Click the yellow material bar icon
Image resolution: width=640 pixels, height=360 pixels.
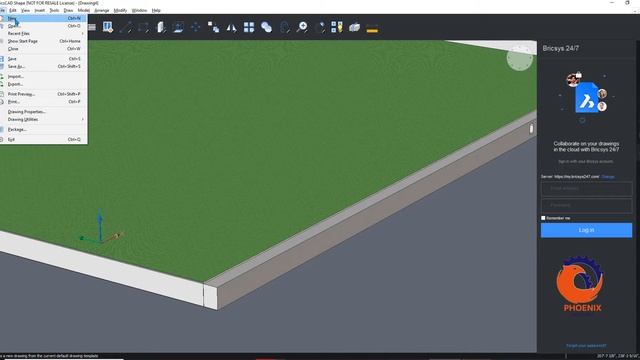click(372, 29)
